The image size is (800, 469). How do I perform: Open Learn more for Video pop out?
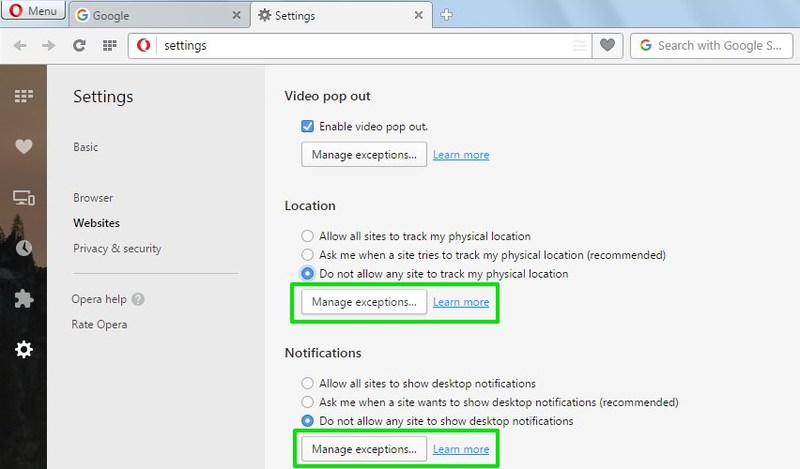pyautogui.click(x=461, y=155)
